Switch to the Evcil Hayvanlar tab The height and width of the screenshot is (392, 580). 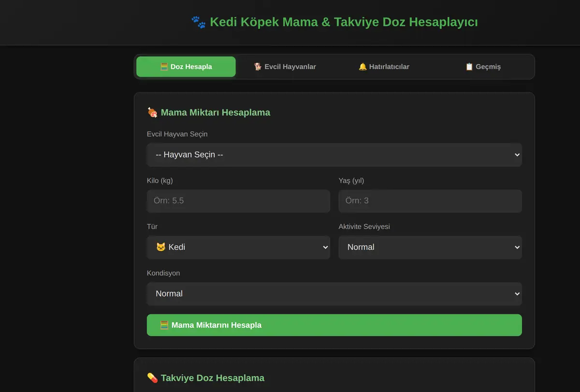point(285,67)
